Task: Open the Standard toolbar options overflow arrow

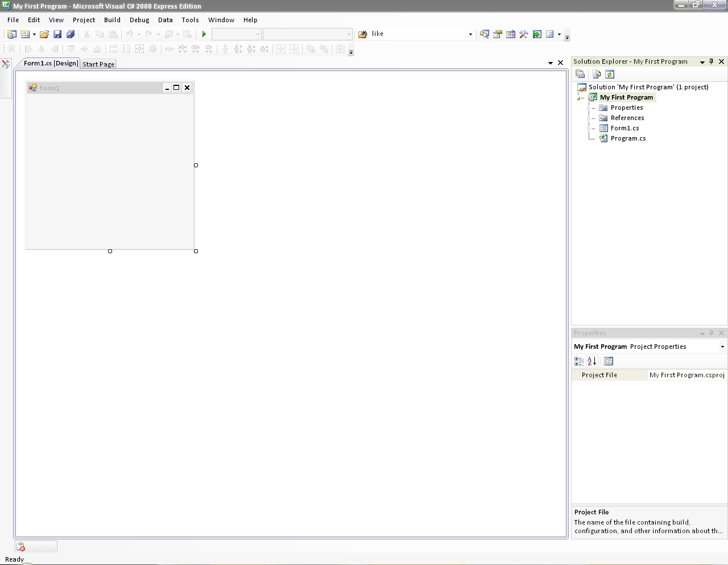Action: [567, 36]
